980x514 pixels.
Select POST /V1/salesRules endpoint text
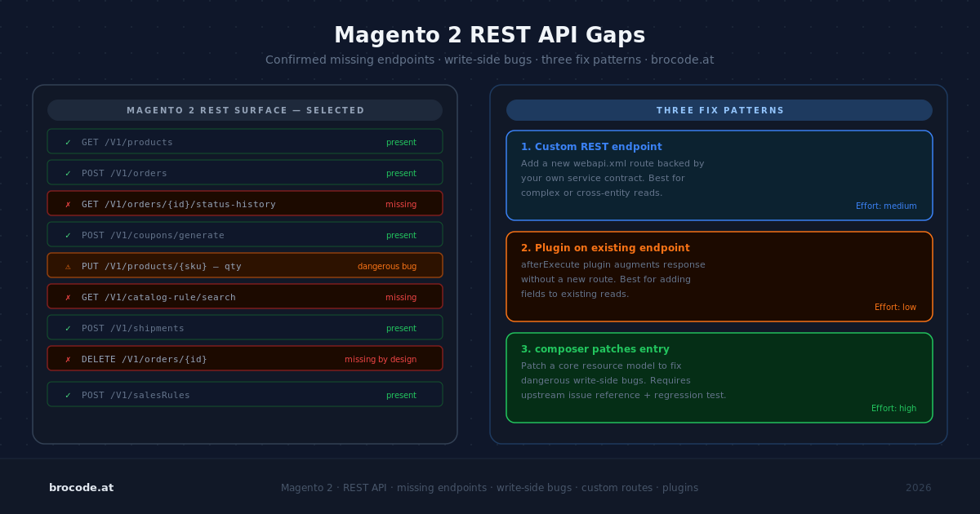pyautogui.click(x=136, y=395)
